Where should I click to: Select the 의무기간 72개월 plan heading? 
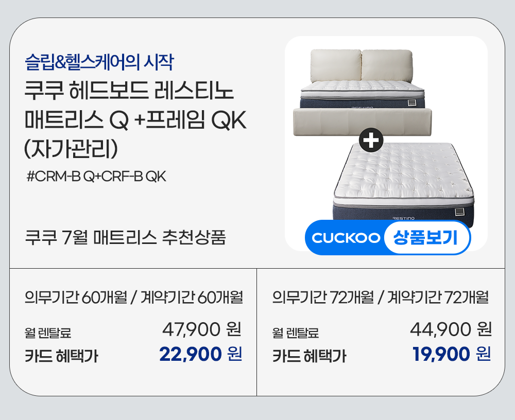[x=380, y=297]
